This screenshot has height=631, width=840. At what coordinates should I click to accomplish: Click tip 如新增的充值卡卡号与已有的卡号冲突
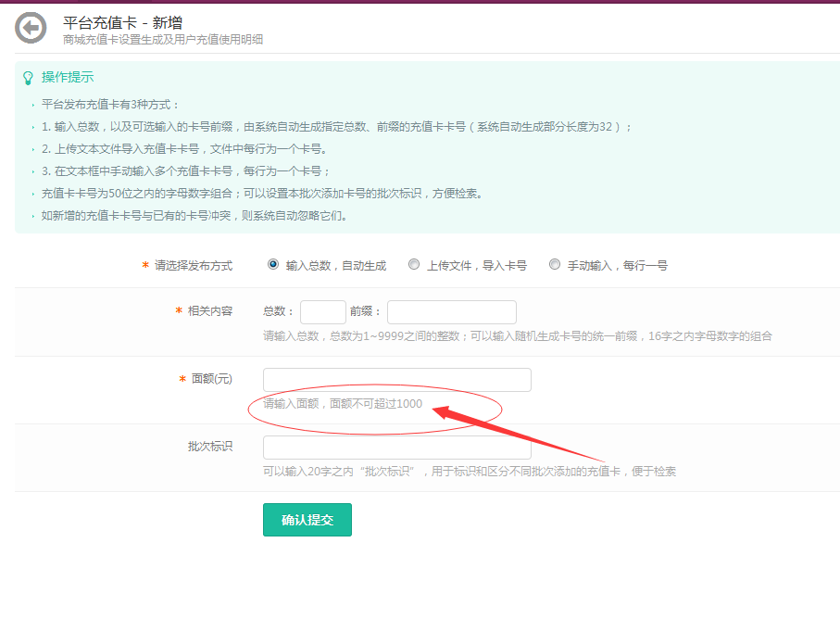pyautogui.click(x=194, y=216)
